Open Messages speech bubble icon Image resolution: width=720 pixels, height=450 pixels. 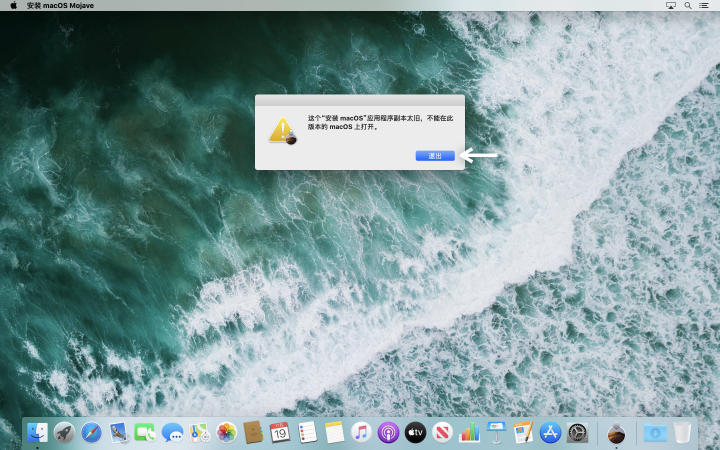click(x=172, y=433)
